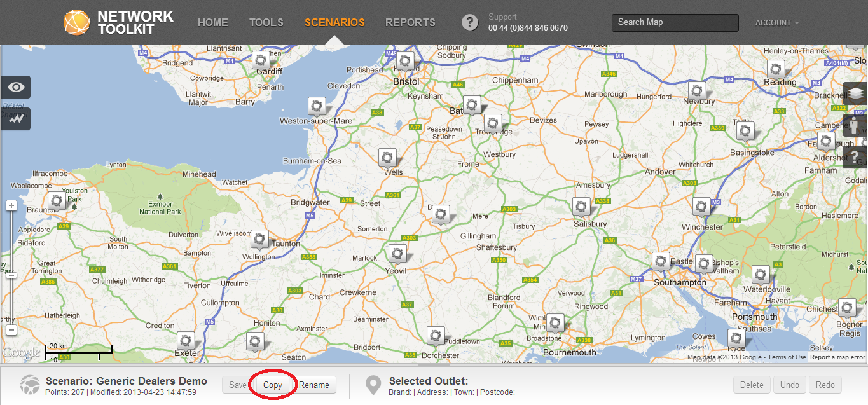Open the Tools menu

point(266,22)
